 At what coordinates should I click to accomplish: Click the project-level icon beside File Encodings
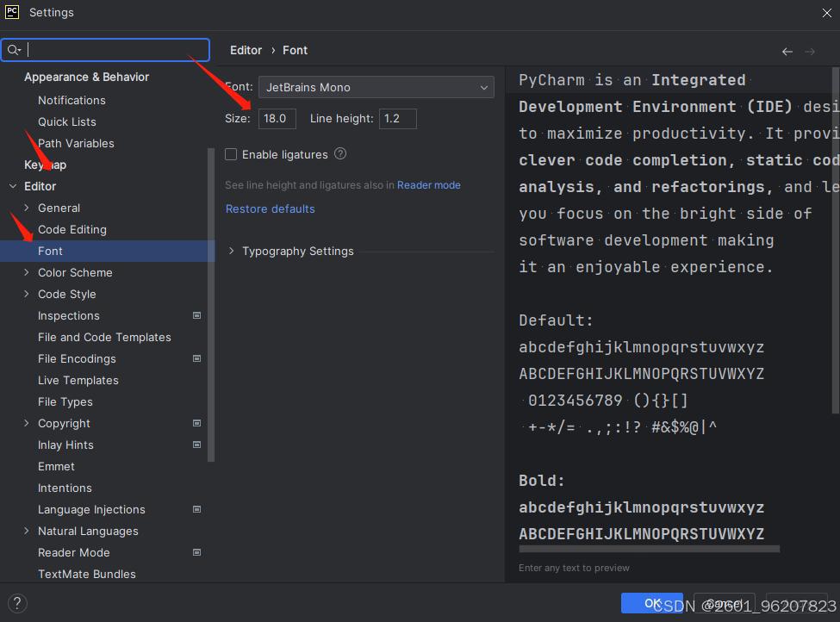(x=196, y=358)
